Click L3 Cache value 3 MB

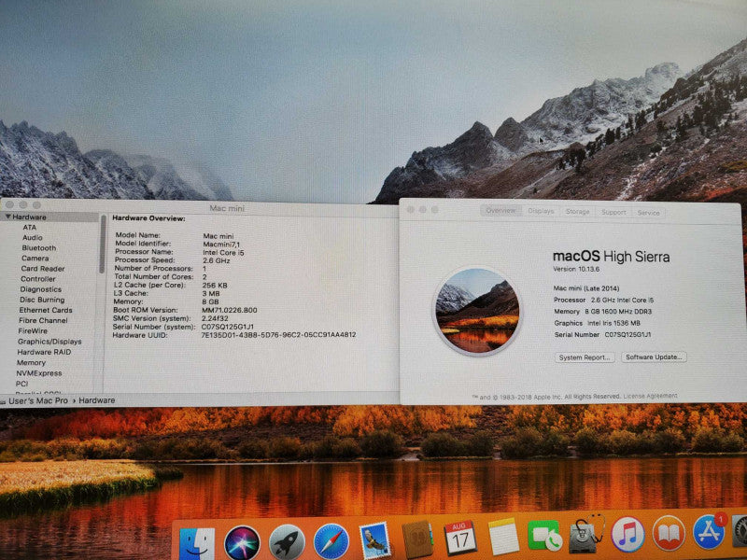211,293
